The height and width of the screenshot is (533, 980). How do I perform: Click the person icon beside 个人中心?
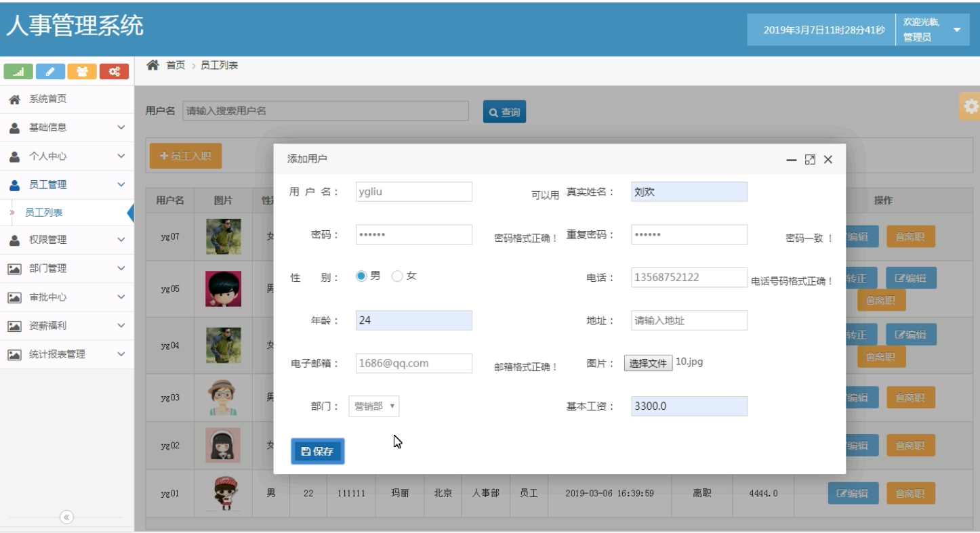[14, 156]
